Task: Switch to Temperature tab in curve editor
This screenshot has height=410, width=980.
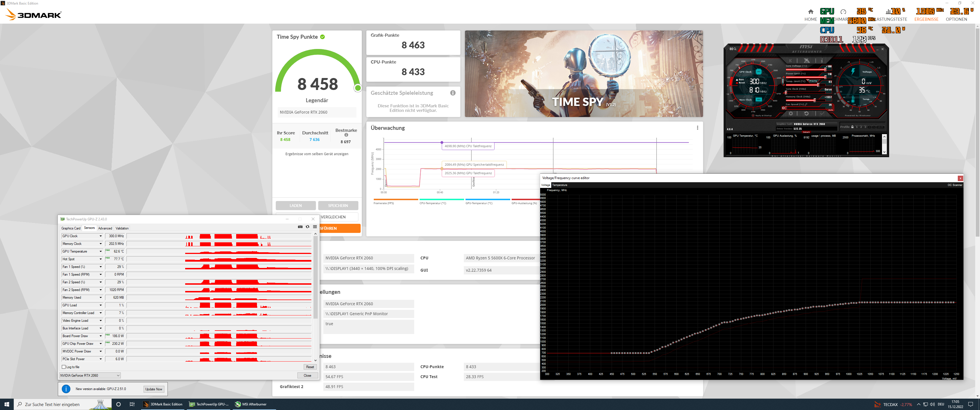Action: (x=559, y=185)
